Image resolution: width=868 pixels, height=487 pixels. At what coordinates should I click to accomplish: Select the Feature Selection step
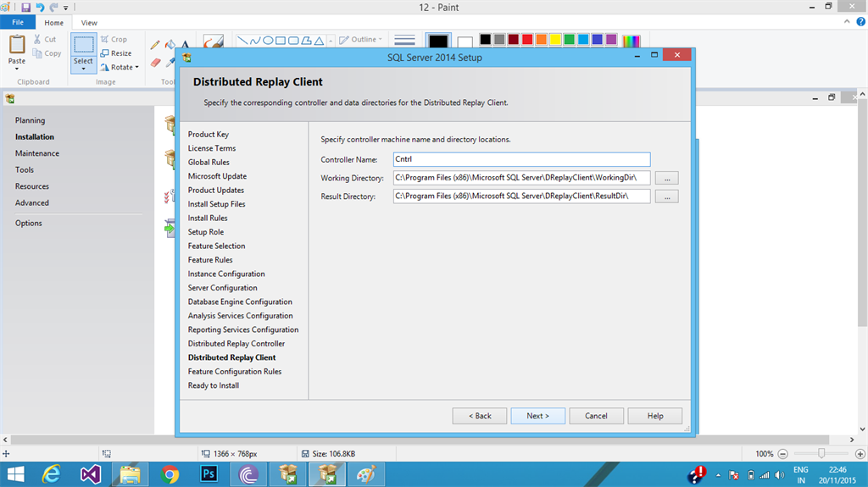(216, 246)
